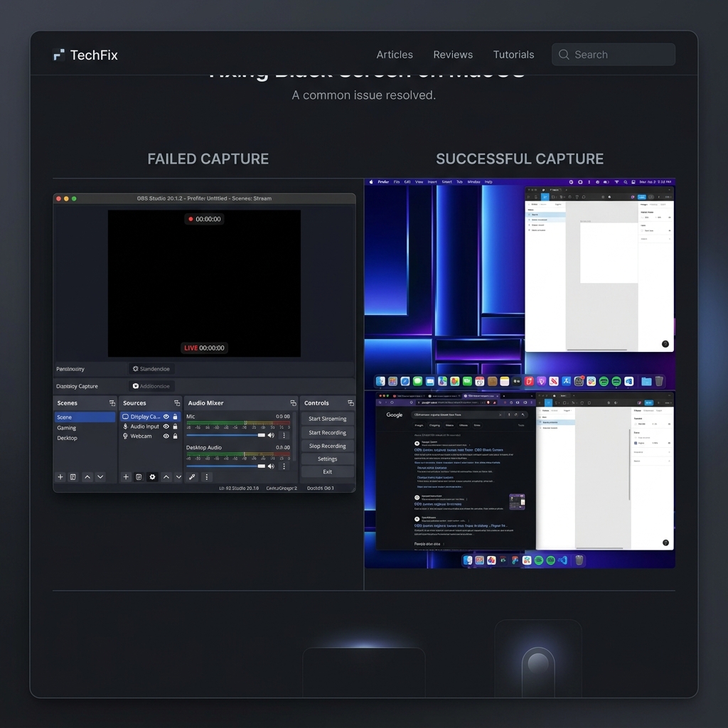
Task: Click Messages icon in top capture's Dock
Action: [417, 381]
